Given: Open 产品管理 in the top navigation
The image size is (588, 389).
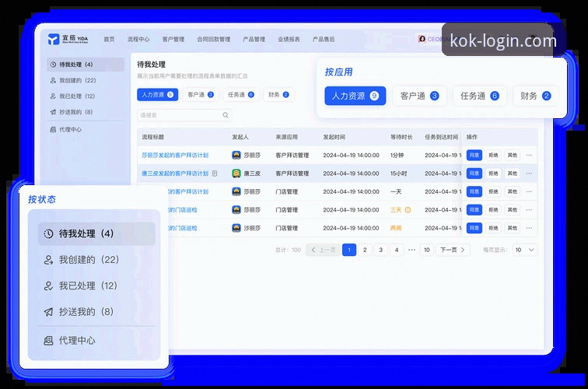Looking at the screenshot, I should pos(254,39).
